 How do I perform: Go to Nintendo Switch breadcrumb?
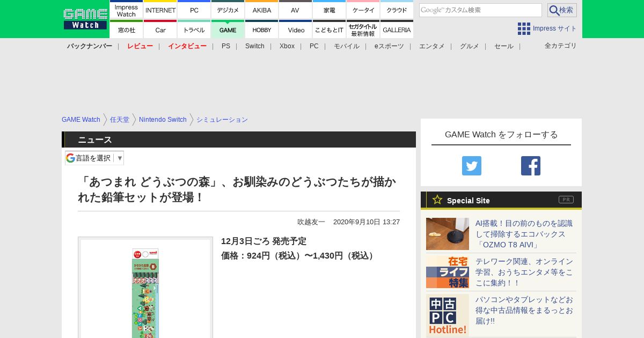pos(163,120)
